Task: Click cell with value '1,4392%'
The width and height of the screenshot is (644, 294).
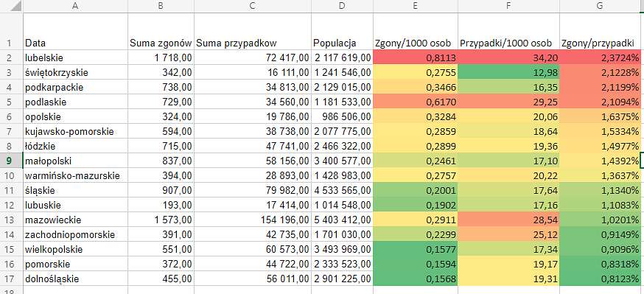Action: (x=600, y=161)
